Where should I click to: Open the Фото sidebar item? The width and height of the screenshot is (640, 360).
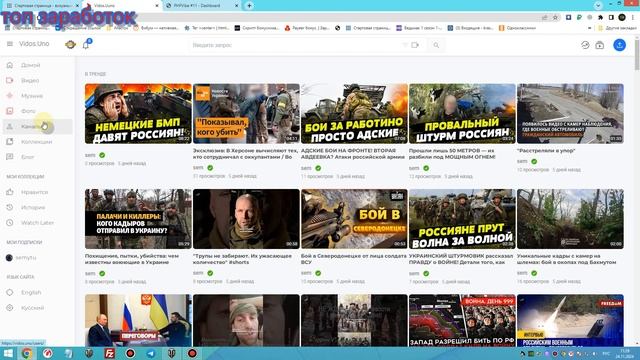coord(38,111)
